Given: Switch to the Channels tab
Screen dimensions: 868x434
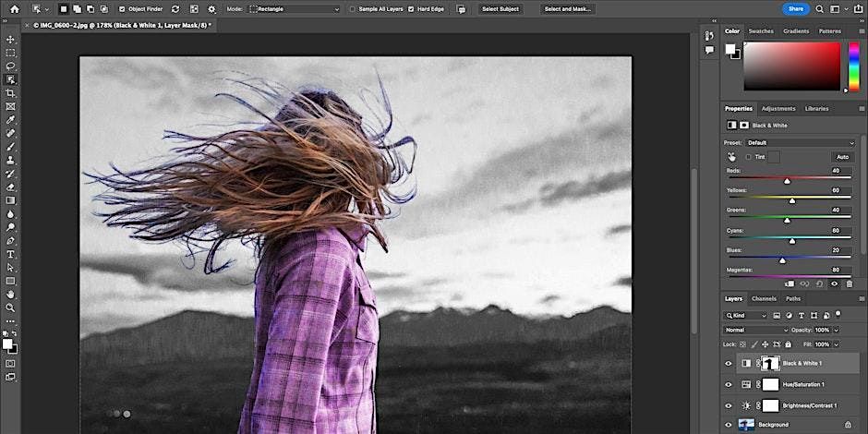Looking at the screenshot, I should coord(764,298).
